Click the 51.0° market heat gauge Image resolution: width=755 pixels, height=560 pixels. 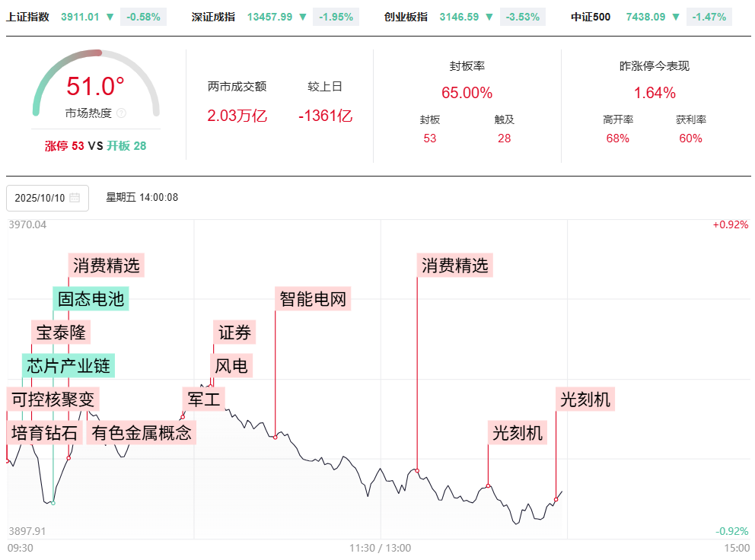(x=96, y=86)
